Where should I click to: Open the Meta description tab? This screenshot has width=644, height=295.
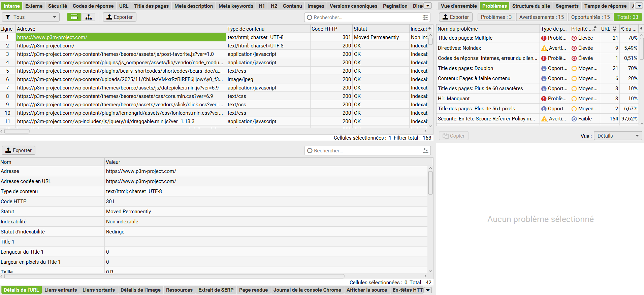[x=194, y=6]
